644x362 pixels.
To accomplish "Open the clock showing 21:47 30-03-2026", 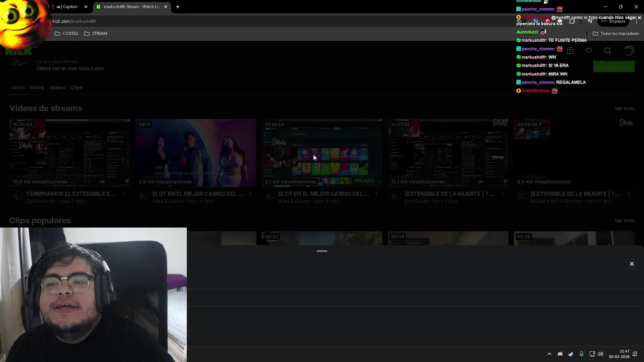I will click(x=619, y=354).
